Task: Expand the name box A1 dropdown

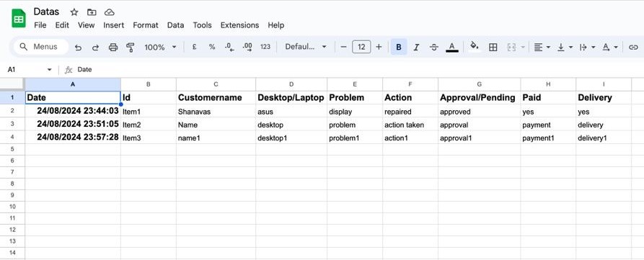Action: point(49,70)
